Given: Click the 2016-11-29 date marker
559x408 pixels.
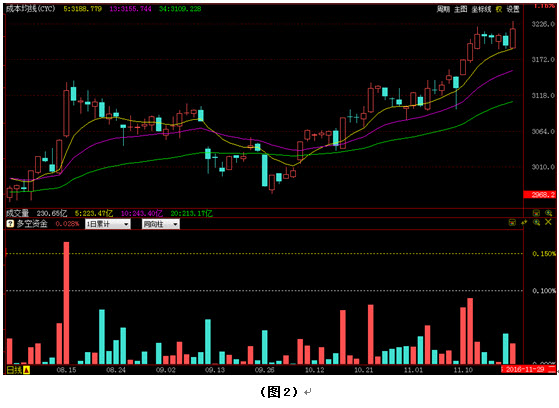Looking at the screenshot, I should (525, 369).
